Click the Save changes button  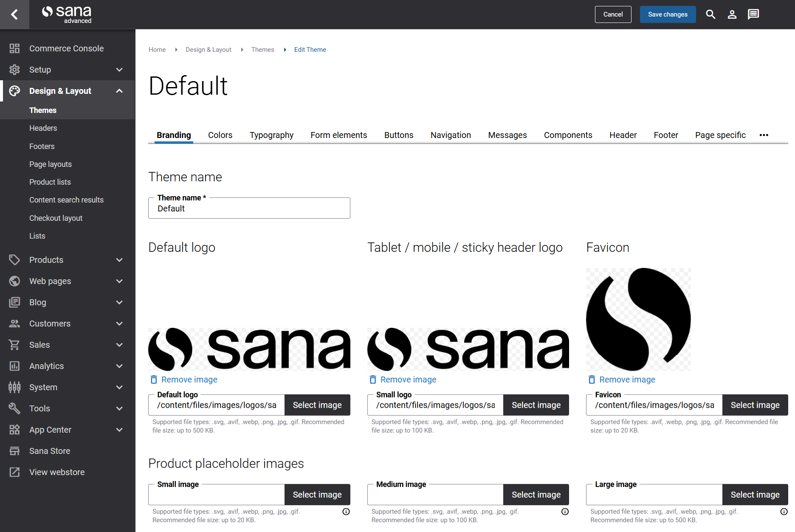tap(668, 14)
